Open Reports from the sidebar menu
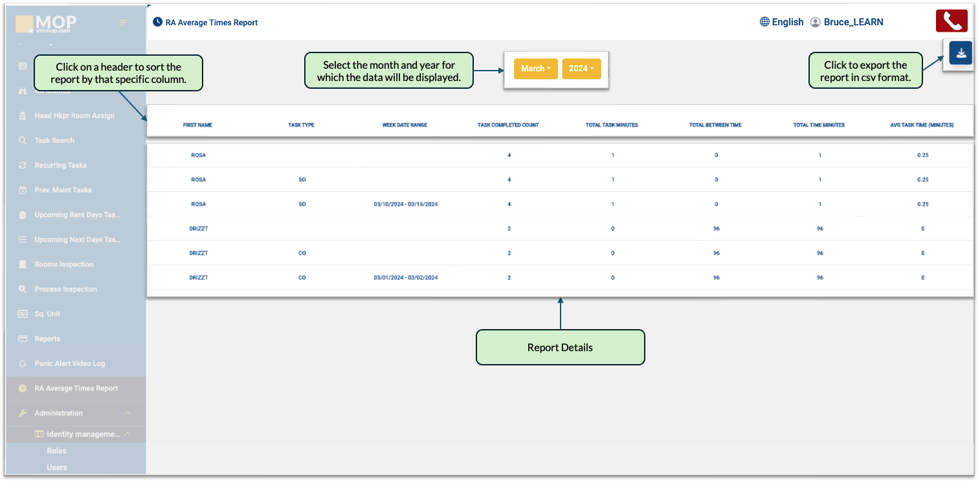This screenshot has height=482, width=980. pos(47,339)
